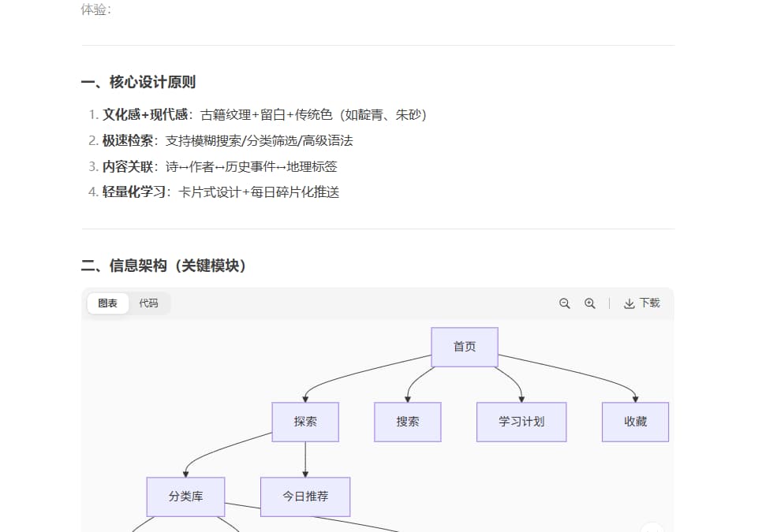762x532 pixels.
Task: Select the 探索 node in diagram
Action: pos(305,422)
